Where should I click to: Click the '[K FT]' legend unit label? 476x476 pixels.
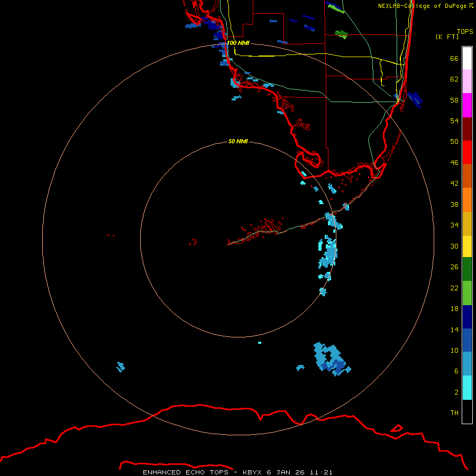447,36
